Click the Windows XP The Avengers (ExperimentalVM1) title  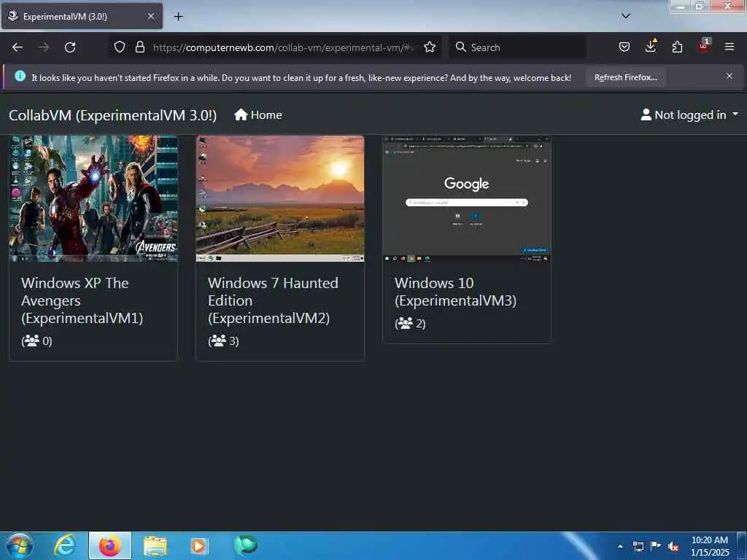pyautogui.click(x=82, y=300)
